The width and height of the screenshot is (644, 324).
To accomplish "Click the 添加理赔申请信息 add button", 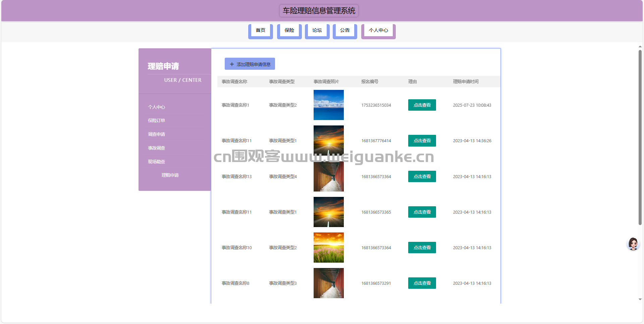I will [250, 64].
